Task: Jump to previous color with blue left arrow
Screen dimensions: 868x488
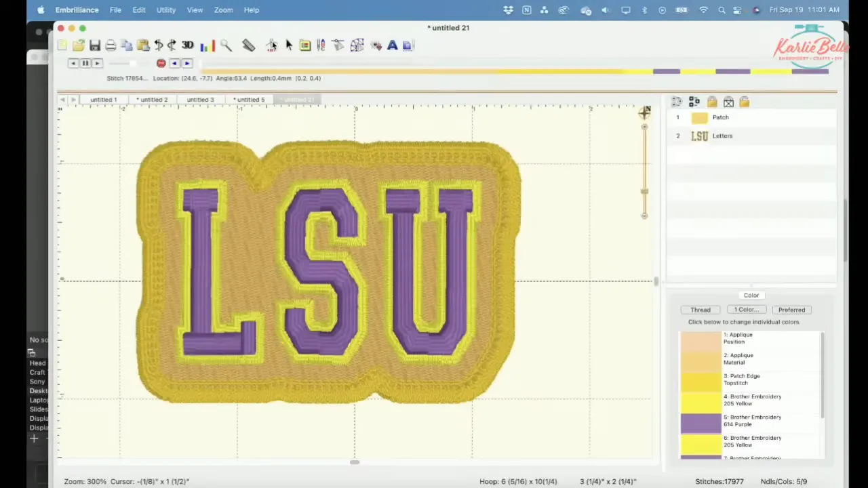Action: (x=174, y=63)
